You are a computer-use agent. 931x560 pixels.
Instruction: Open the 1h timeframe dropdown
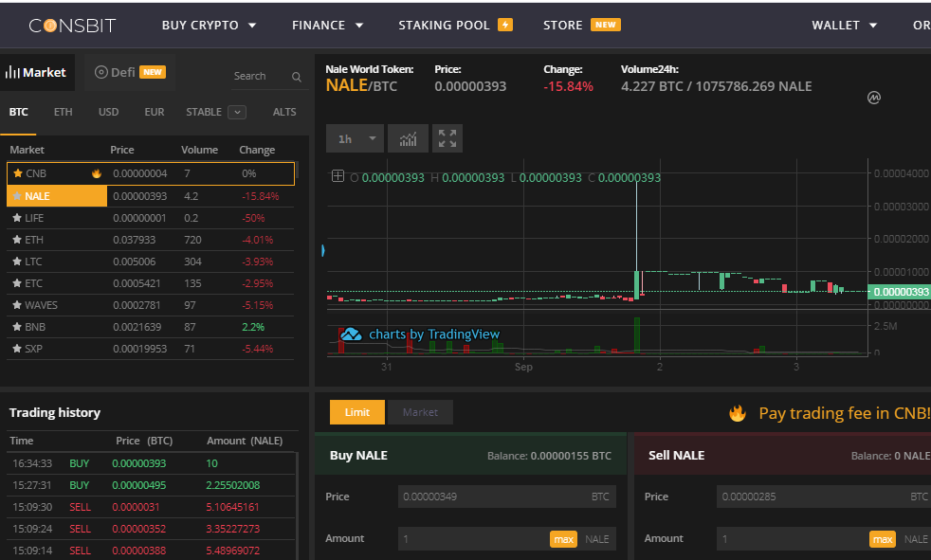(x=355, y=139)
